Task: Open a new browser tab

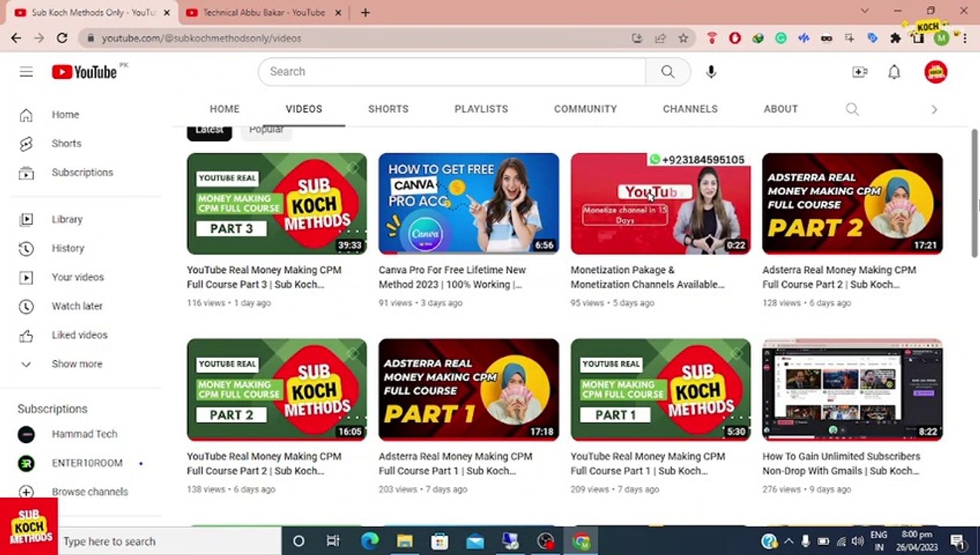Action: pyautogui.click(x=365, y=12)
